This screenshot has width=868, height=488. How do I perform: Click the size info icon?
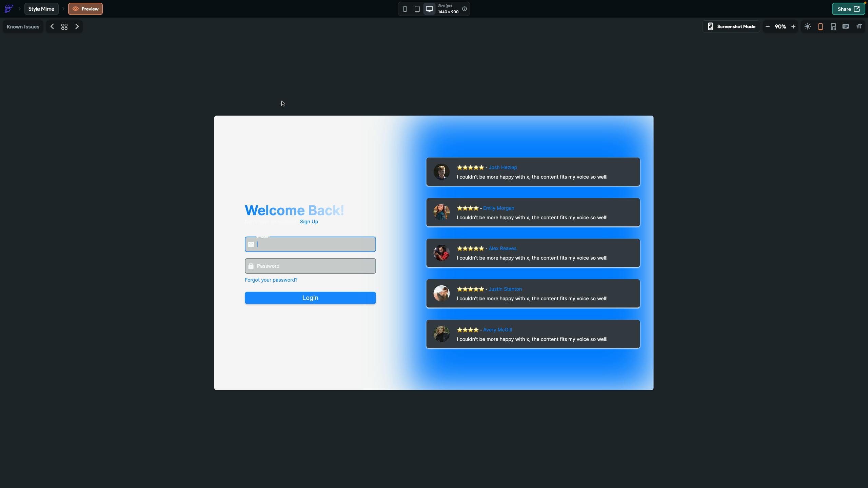(465, 9)
